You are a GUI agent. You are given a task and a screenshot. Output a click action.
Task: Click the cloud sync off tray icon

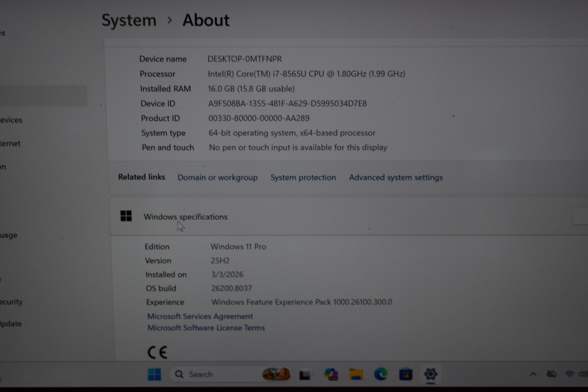click(551, 374)
